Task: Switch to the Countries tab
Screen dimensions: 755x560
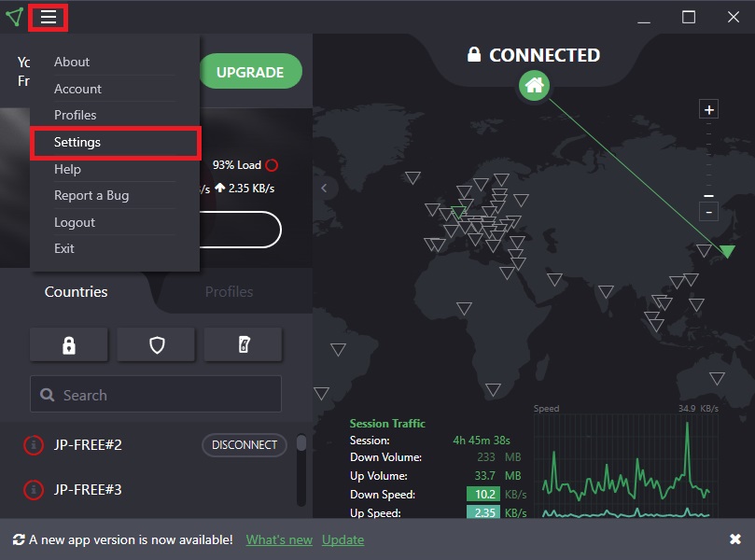Action: 77,292
